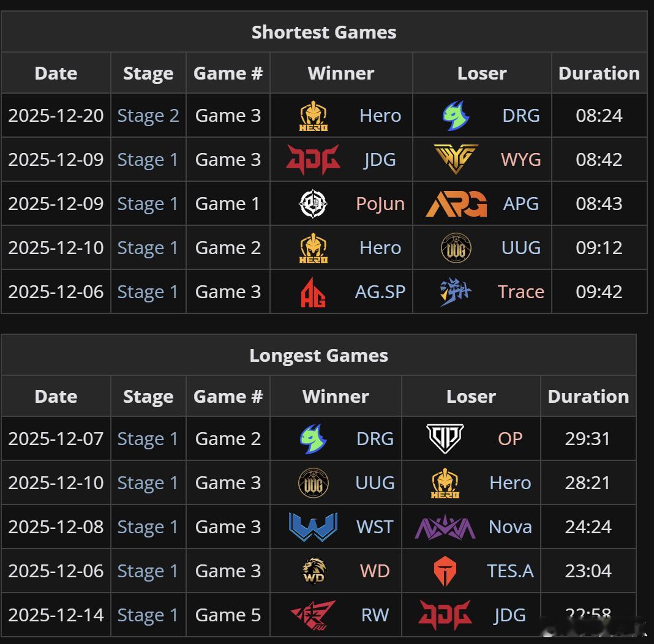
Task: Click the red JDG logo in Shortest Games
Action: (x=313, y=160)
